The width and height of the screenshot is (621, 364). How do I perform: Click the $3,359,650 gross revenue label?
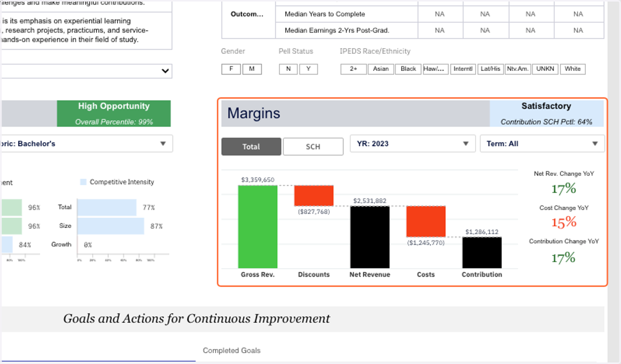258,180
